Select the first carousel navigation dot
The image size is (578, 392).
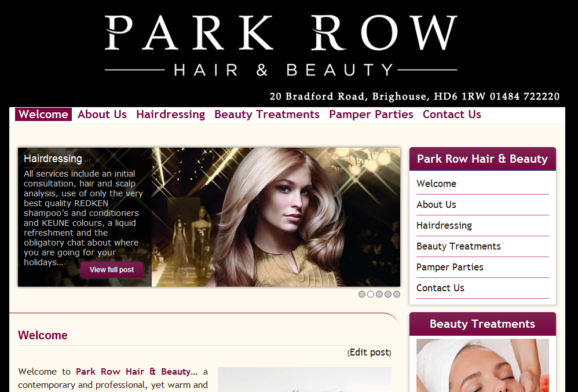362,294
